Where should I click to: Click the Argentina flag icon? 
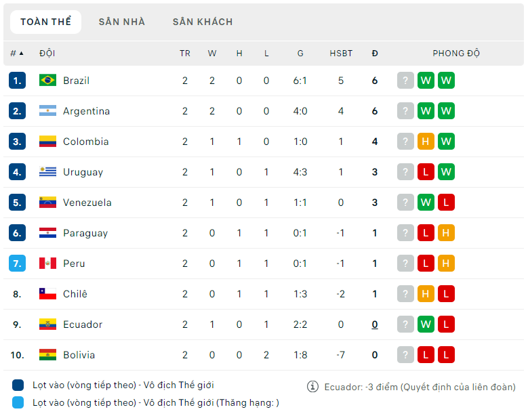(47, 111)
